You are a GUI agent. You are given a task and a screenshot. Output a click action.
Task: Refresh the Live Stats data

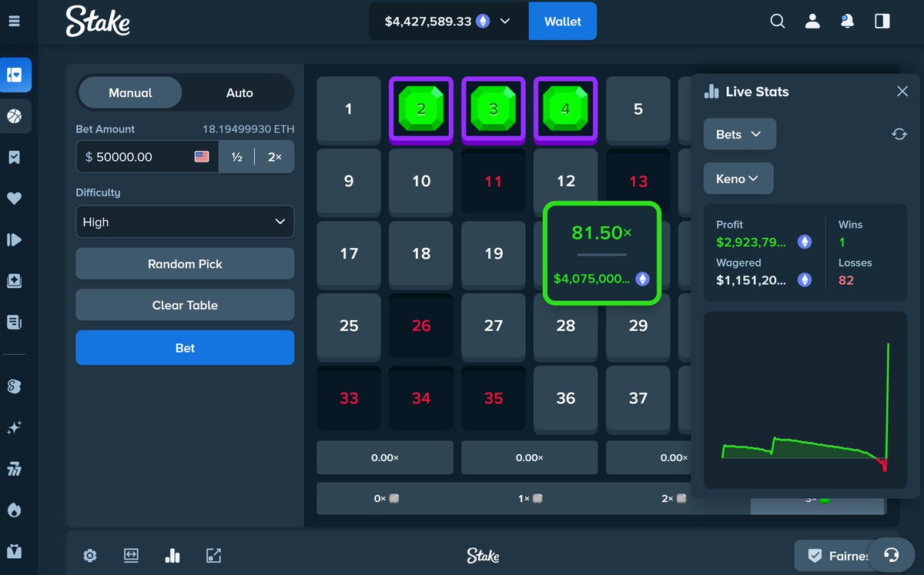[x=899, y=134]
